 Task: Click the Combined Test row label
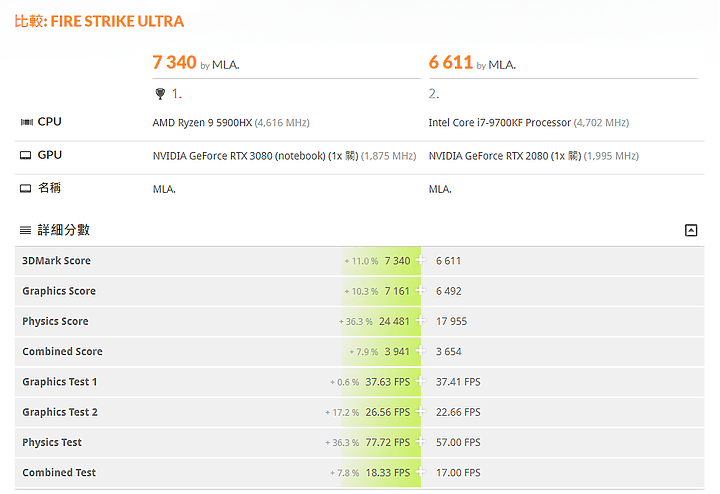[59, 473]
